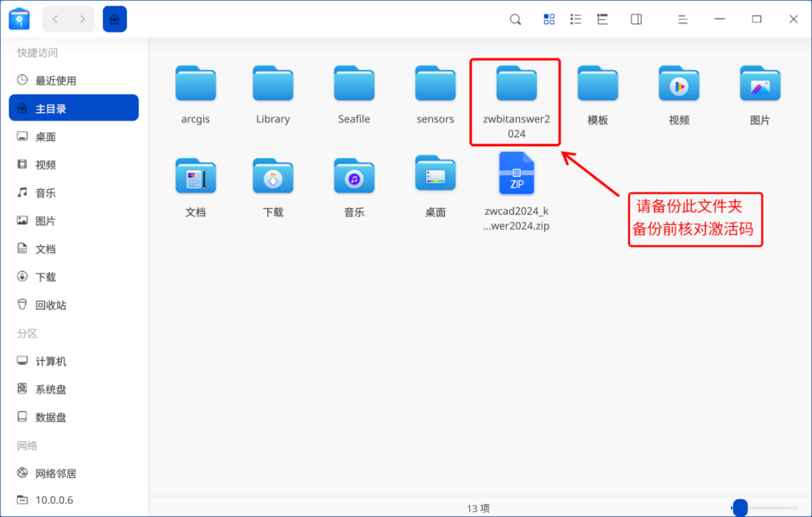The height and width of the screenshot is (517, 812).
Task: Switch to list view
Action: tap(575, 20)
